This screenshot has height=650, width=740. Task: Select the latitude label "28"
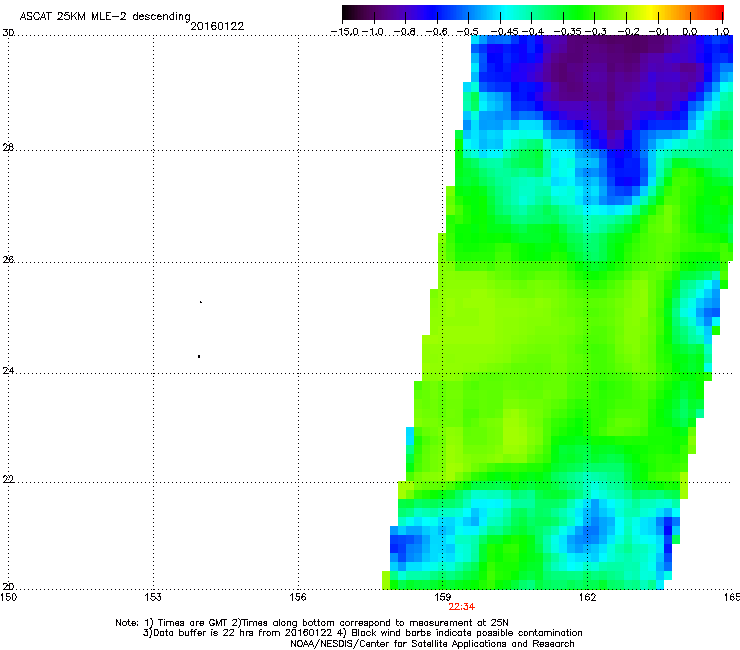[x=8, y=148]
